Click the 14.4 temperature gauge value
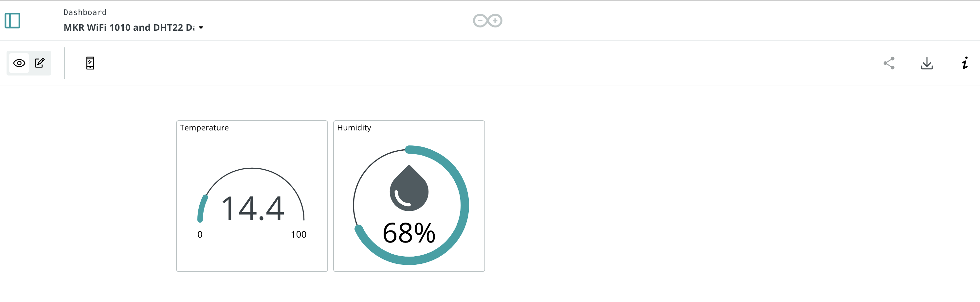This screenshot has width=980, height=302. [253, 208]
